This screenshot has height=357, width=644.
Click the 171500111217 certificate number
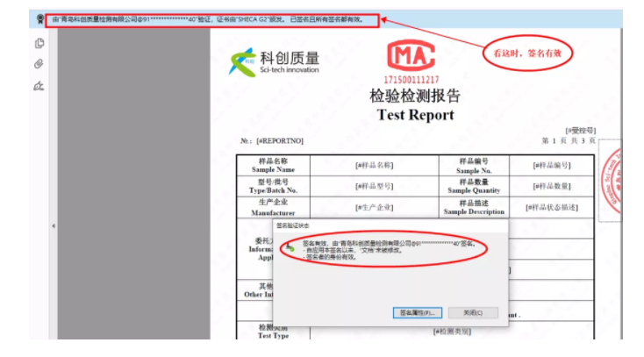[x=411, y=80]
